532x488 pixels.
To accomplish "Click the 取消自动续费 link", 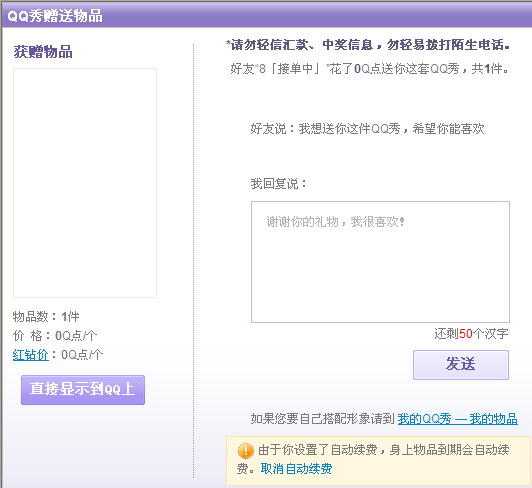I will tap(296, 469).
